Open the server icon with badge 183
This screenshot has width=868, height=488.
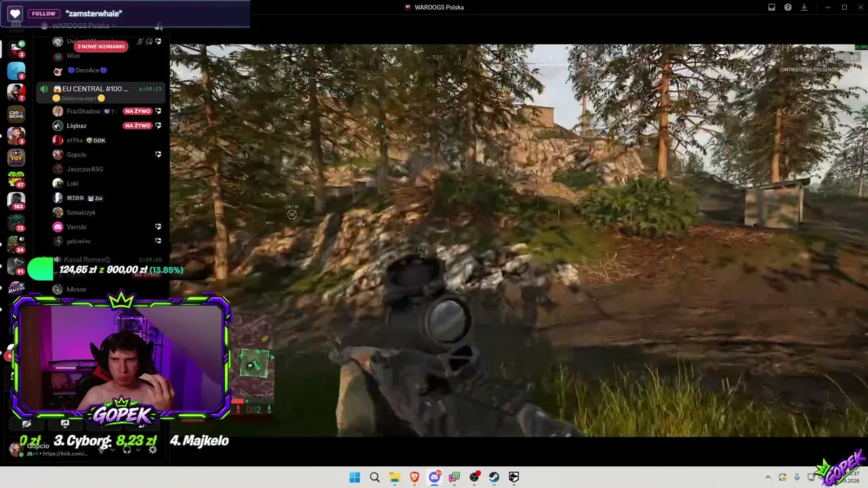tap(16, 201)
